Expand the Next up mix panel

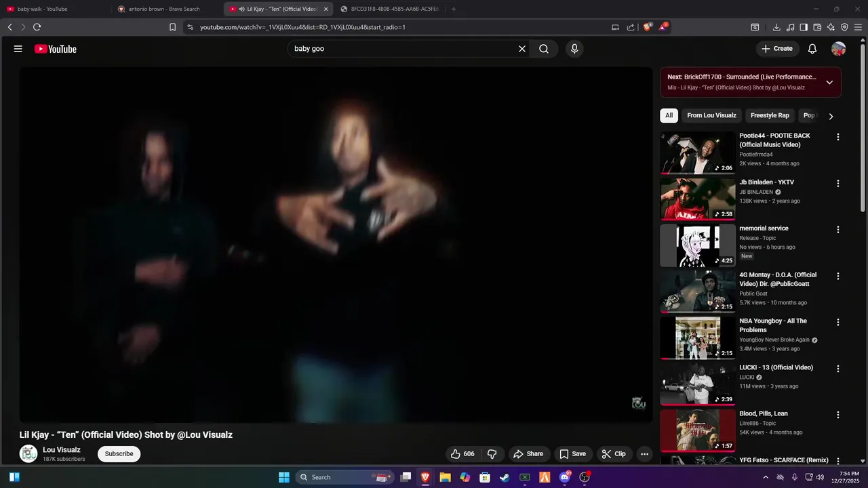pos(829,82)
